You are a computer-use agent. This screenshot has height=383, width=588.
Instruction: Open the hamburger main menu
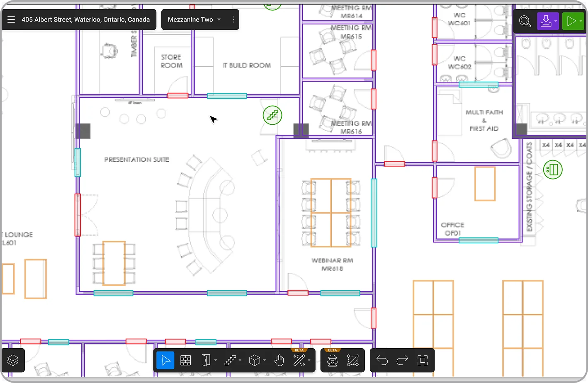point(11,20)
